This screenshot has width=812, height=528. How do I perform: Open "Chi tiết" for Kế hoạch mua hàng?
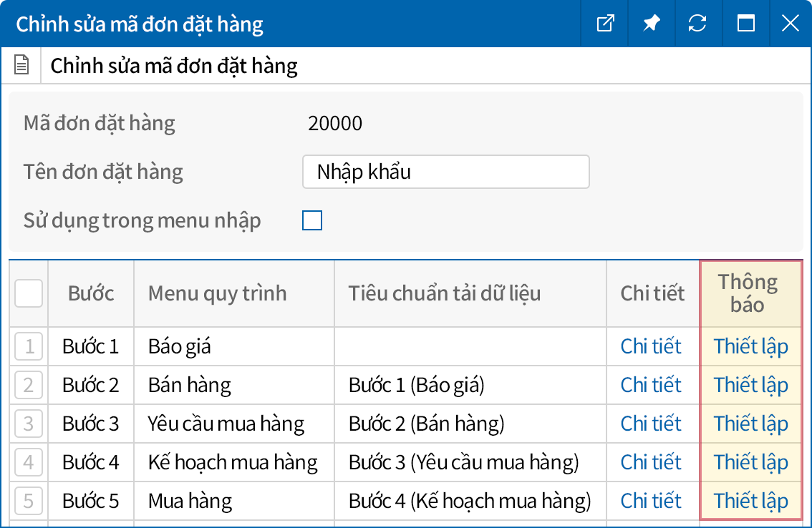point(651,463)
